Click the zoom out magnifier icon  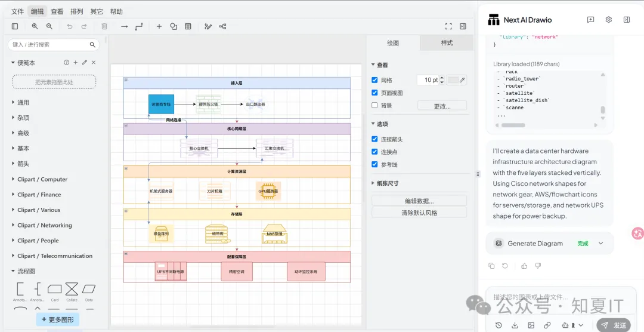49,26
